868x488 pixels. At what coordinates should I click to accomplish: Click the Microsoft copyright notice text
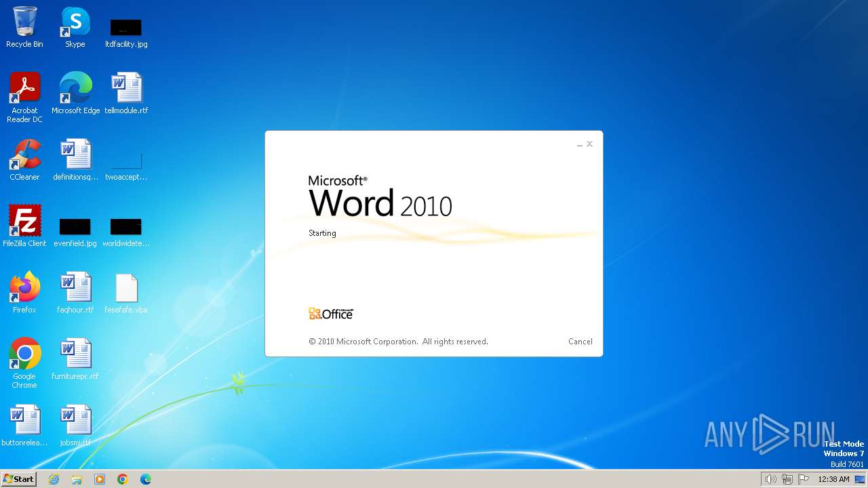tap(398, 342)
